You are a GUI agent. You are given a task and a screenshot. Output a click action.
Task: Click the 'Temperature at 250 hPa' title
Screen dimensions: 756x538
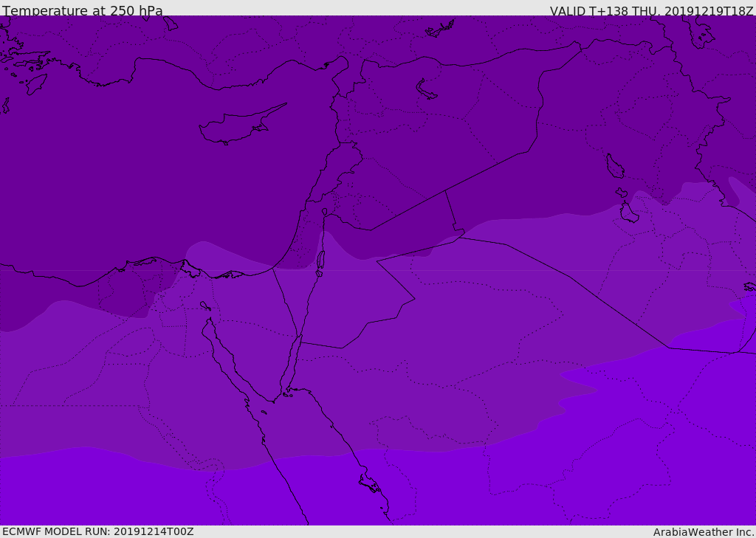pyautogui.click(x=83, y=10)
